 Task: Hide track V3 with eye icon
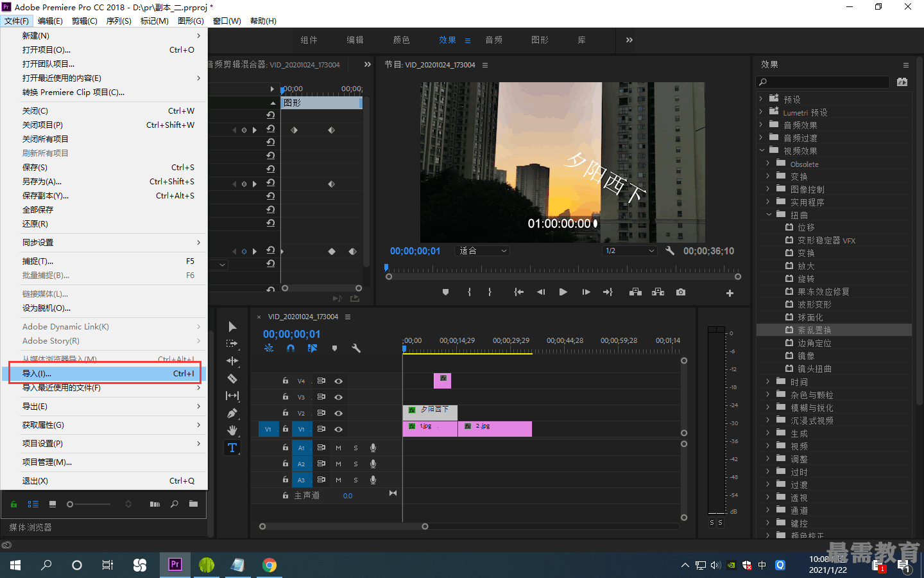(338, 397)
